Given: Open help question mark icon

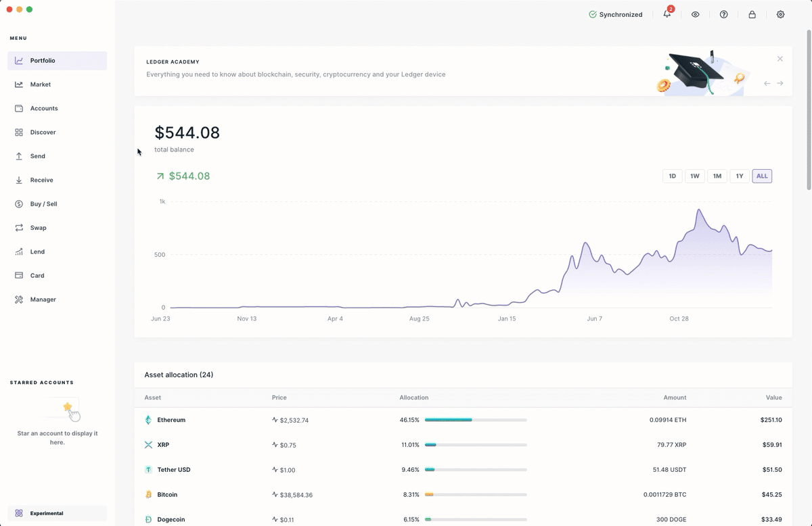Looking at the screenshot, I should pos(723,14).
